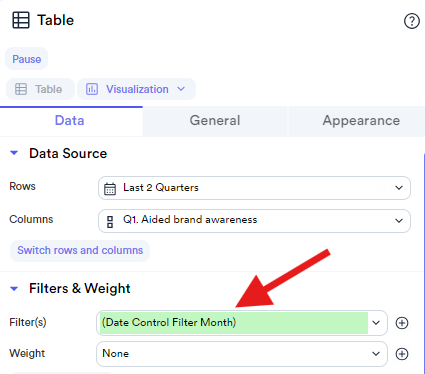Click the plus icon beside Filter(s)
Viewport: 425px width, 374px height.
[402, 323]
